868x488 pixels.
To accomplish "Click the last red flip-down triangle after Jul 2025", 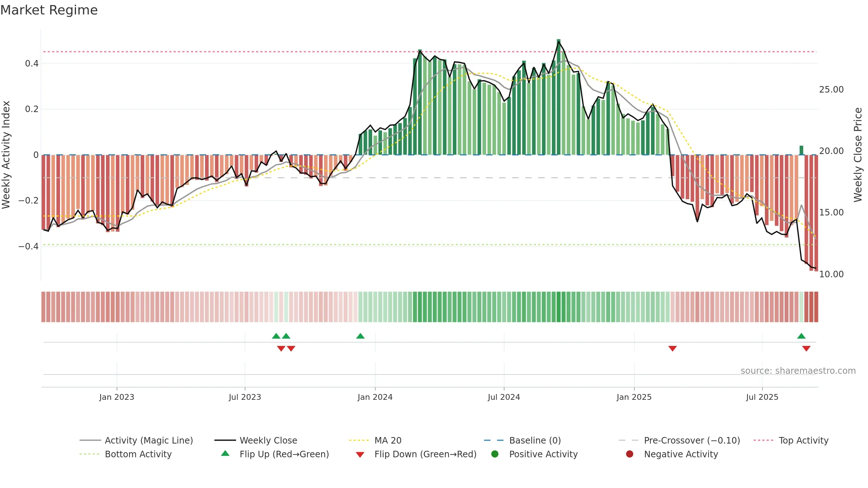I will coord(806,348).
